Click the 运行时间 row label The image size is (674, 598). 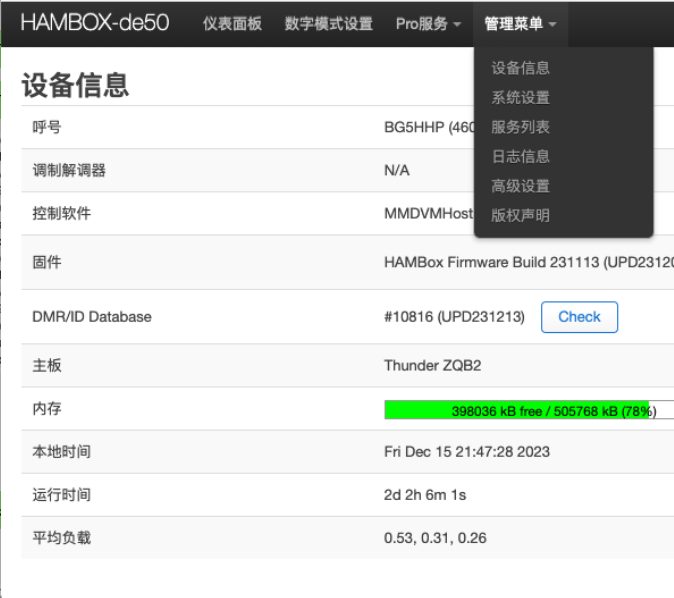(x=61, y=495)
